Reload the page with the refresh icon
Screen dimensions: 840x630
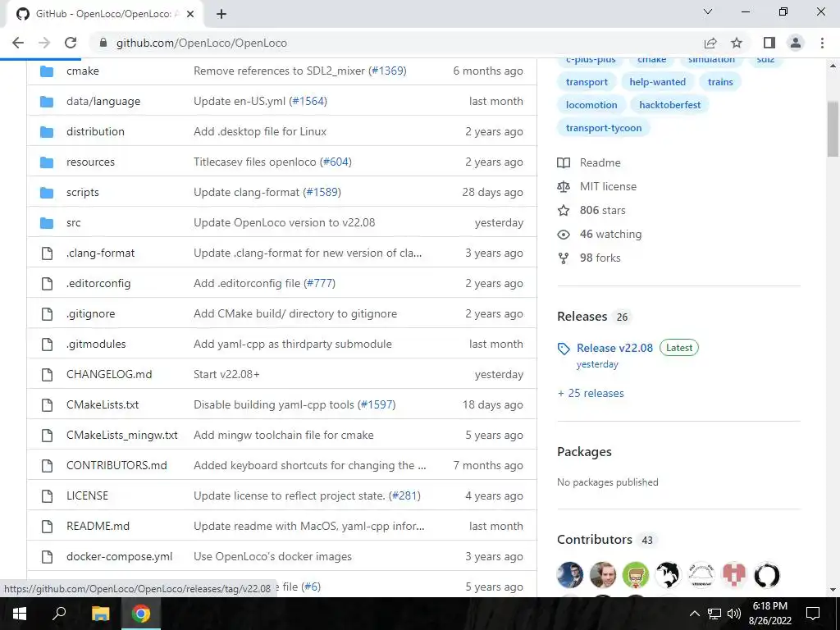point(71,43)
